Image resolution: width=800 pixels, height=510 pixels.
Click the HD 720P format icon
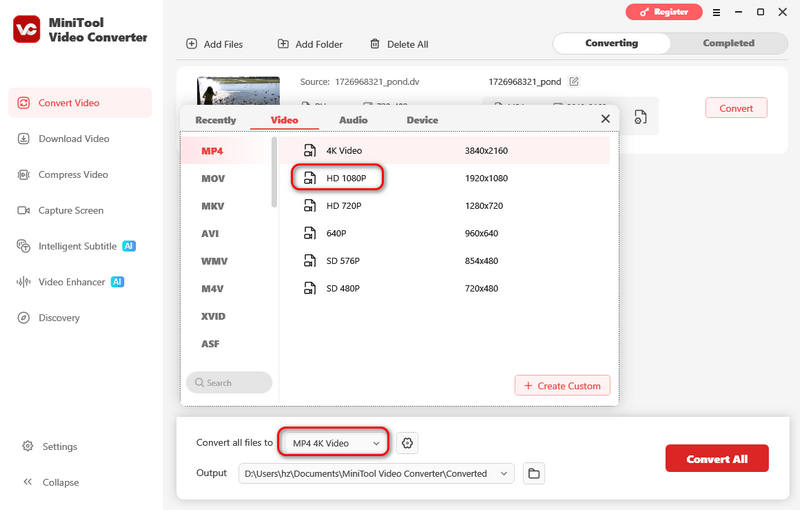(310, 206)
